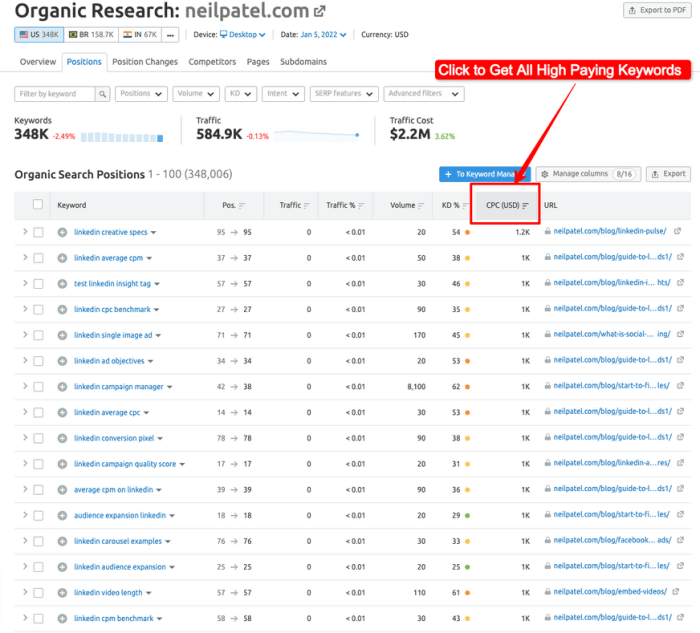
Task: Sort by KD % column sort icon
Action: pos(465,206)
